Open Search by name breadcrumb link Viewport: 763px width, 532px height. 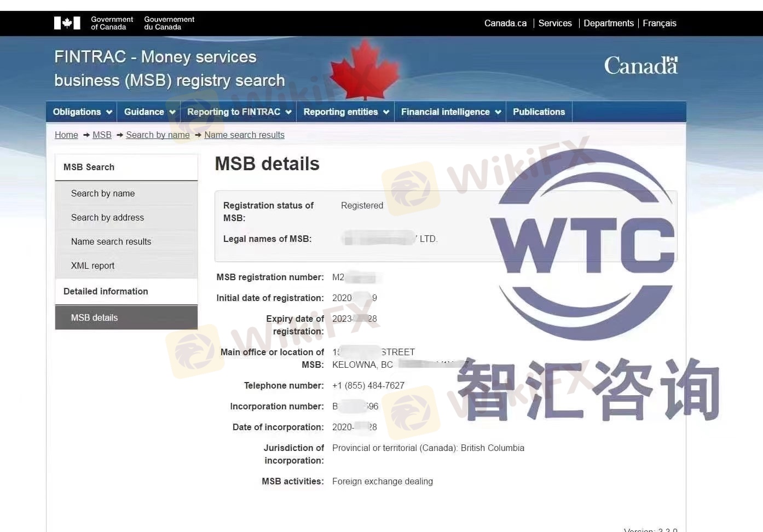point(158,135)
